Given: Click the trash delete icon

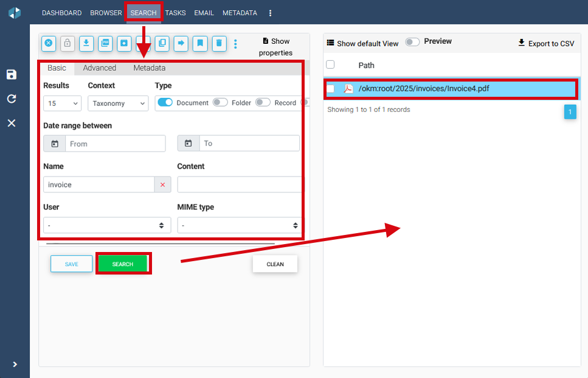Looking at the screenshot, I should coord(219,43).
